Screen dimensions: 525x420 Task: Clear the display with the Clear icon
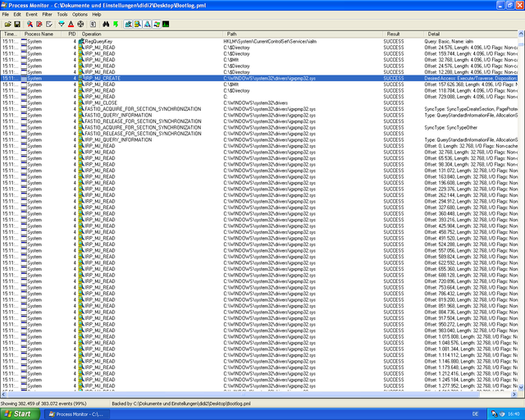click(49, 24)
